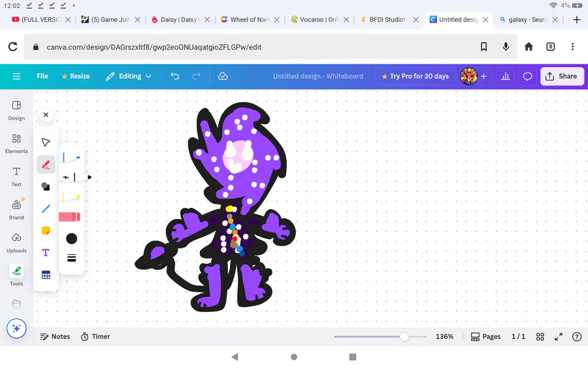Open the Projects folder icon

[16, 304]
